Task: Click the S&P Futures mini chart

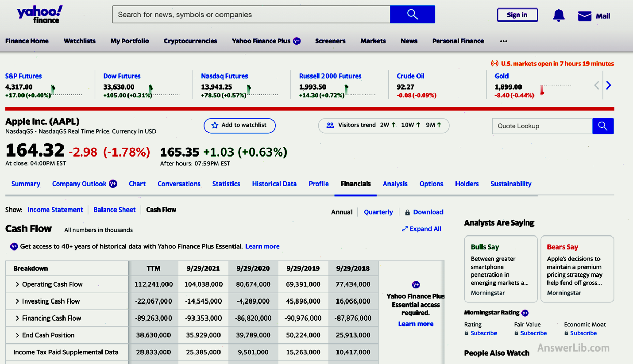Action: [67, 90]
